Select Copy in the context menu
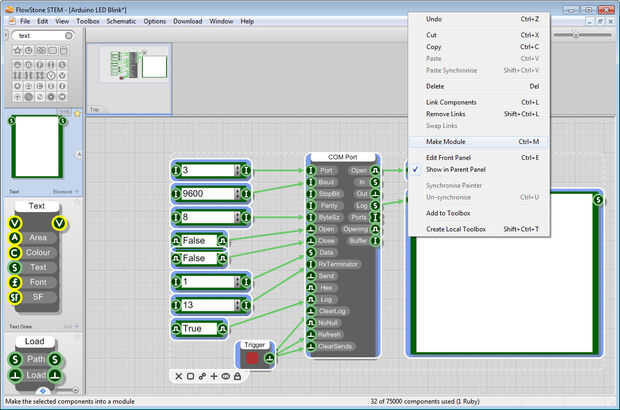 [478, 47]
